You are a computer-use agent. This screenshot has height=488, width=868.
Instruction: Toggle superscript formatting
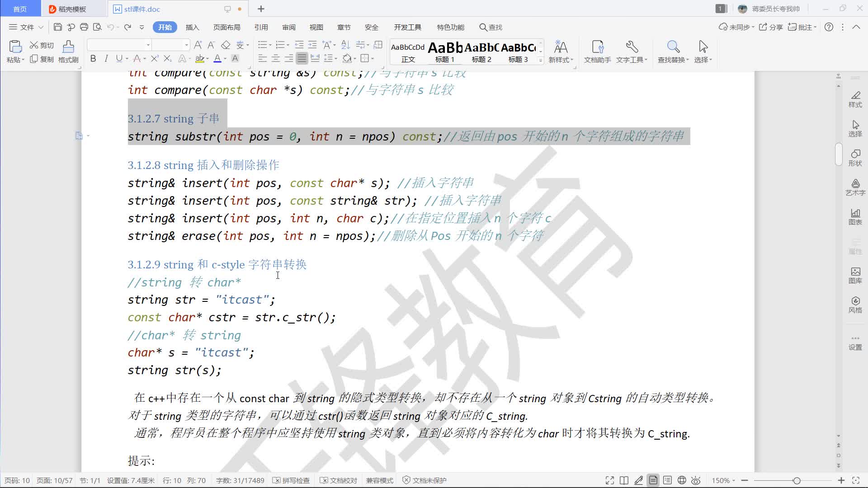tap(155, 58)
